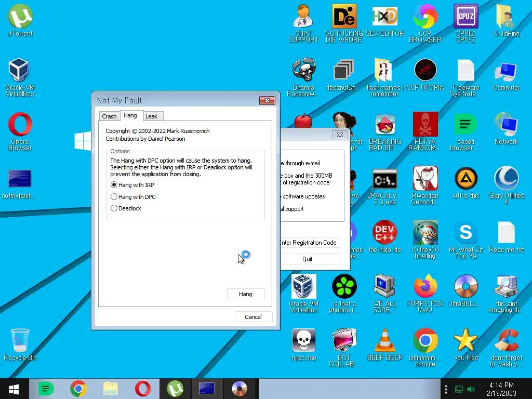532x399 pixels.
Task: Launch the 2PACALY... 2.3.exe console icon
Action: [385, 186]
